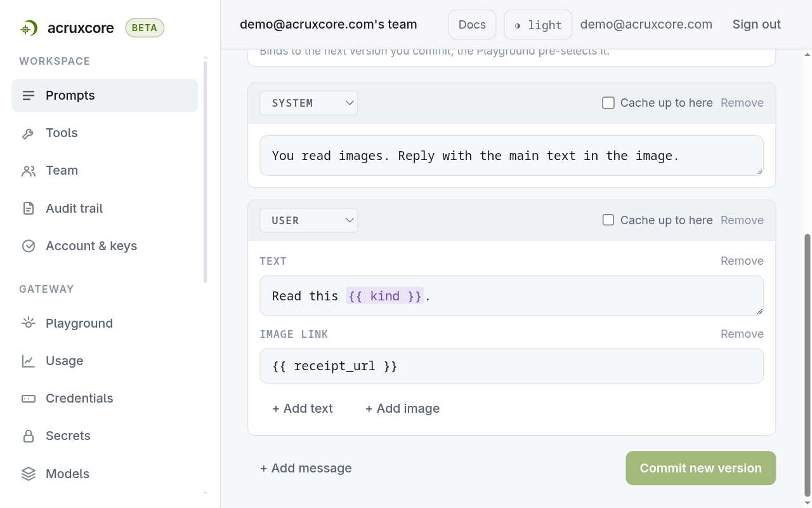
Task: Open the USER role dropdown
Action: tap(308, 220)
